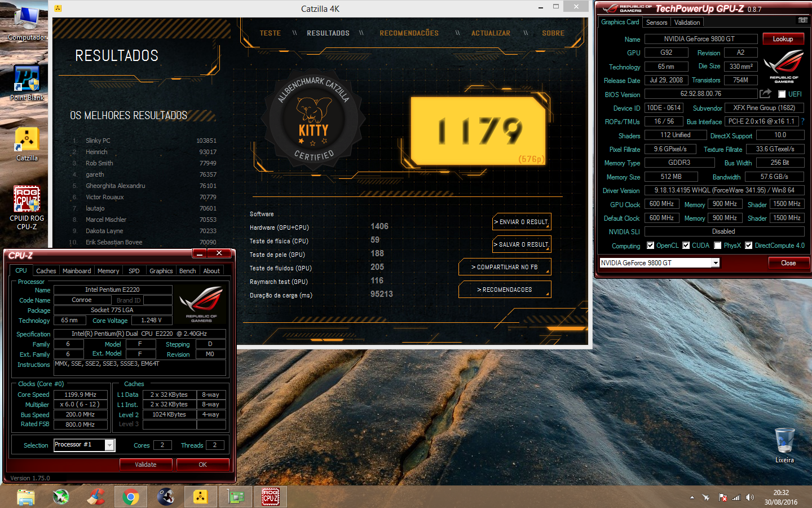Switch to ROG CPU-Z taskbar icon
The height and width of the screenshot is (508, 812).
(271, 497)
